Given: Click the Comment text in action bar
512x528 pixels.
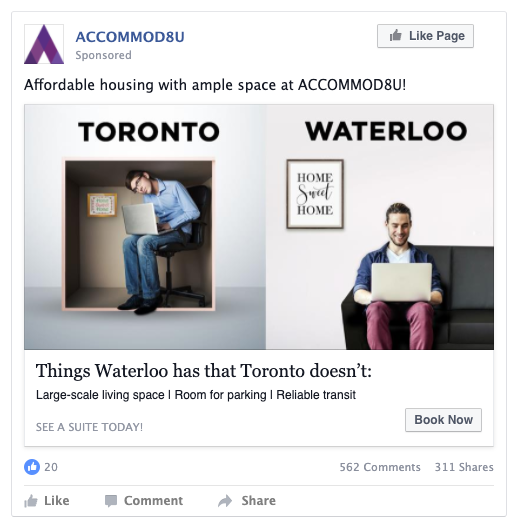Looking at the screenshot, I should pos(154,501).
